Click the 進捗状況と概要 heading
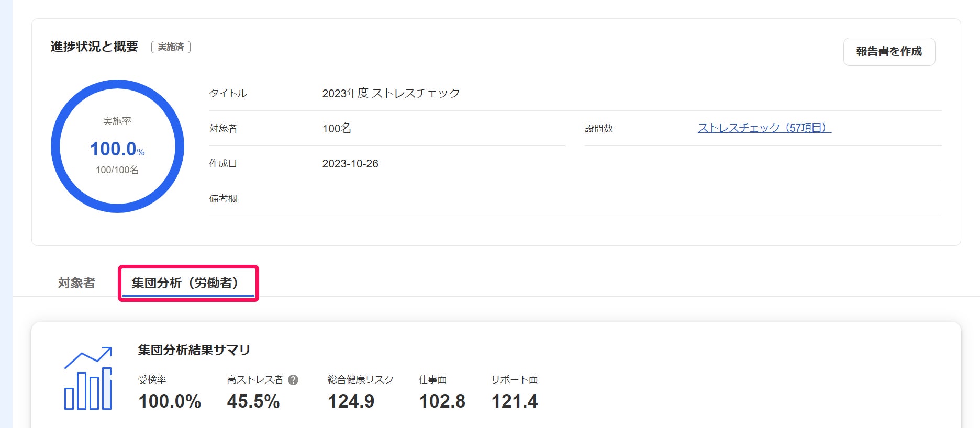980x428 pixels. pyautogui.click(x=94, y=47)
